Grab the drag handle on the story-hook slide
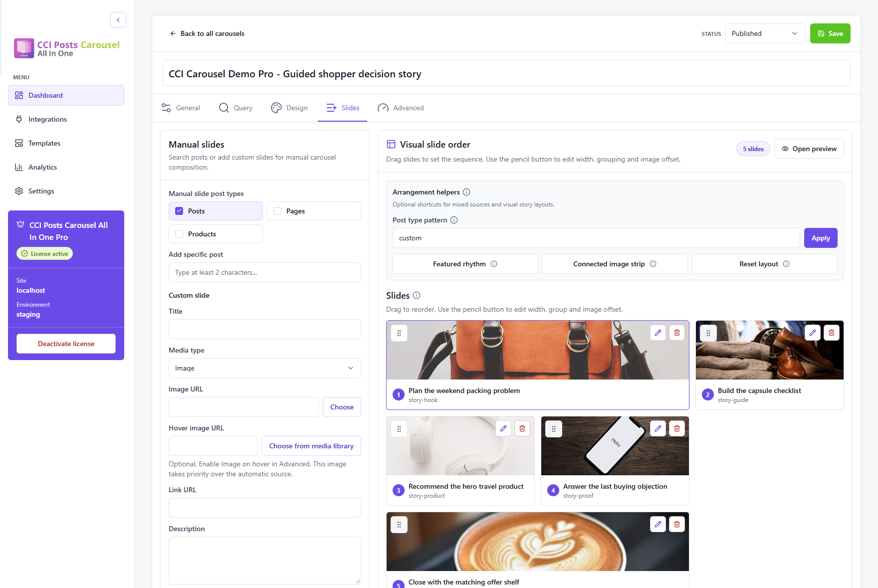The height and width of the screenshot is (588, 878). (x=399, y=333)
